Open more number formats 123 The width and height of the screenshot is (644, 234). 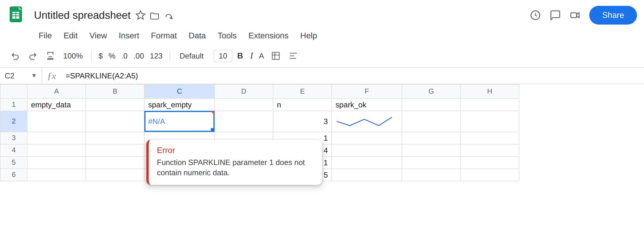point(156,56)
